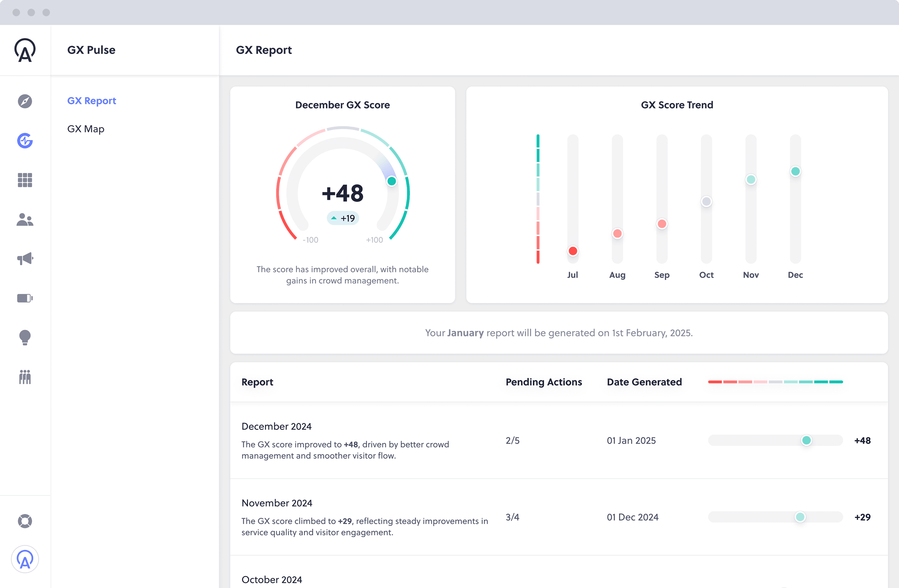Open the GX Pulse heartbeat icon
899x588 pixels.
[25, 140]
